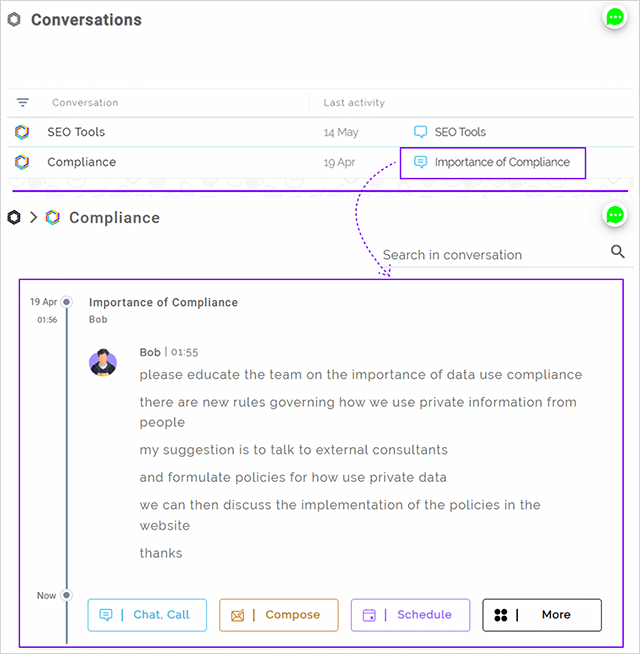Click the hexagon icon next to Conversations title
This screenshot has height=654, width=640.
(x=14, y=20)
